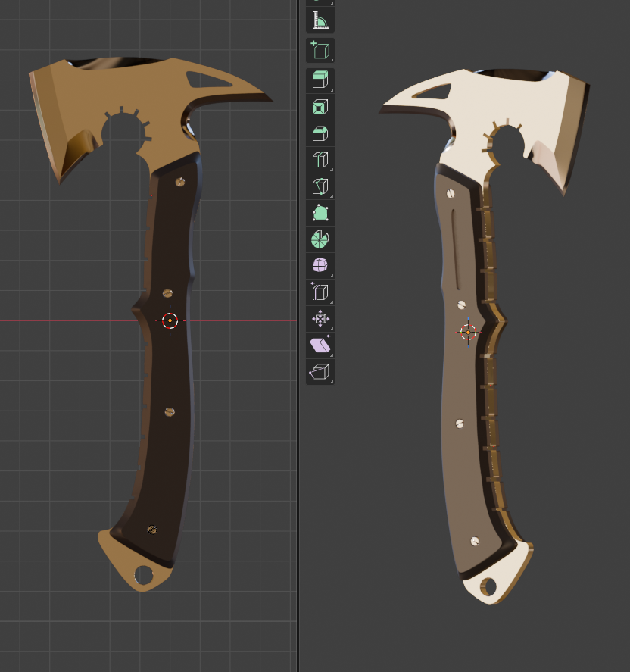Select the Spin tool

320,239
